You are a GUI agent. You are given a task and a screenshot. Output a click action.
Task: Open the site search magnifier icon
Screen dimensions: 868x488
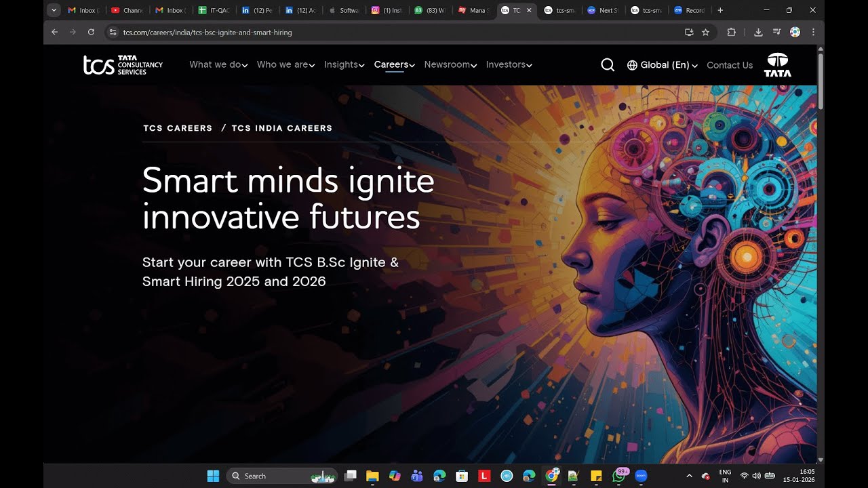pyautogui.click(x=608, y=64)
